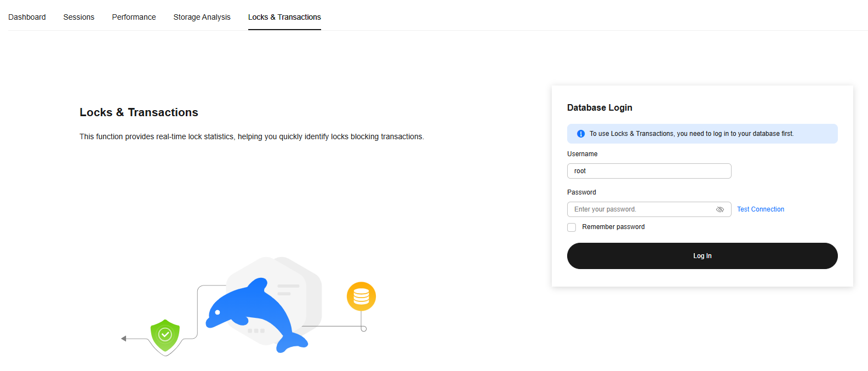Click the small circle connector under database icon
Viewport: 868px width, 371px height.
point(363,329)
